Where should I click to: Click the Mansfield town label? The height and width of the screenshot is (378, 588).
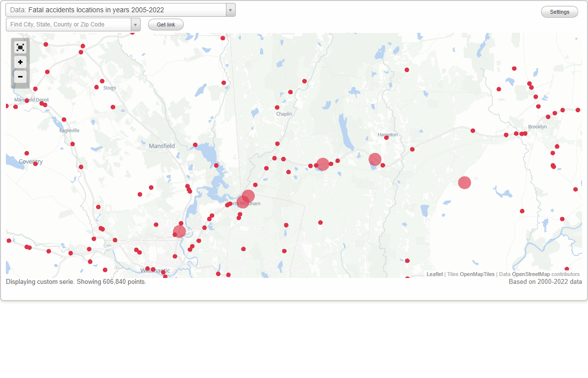coord(162,146)
